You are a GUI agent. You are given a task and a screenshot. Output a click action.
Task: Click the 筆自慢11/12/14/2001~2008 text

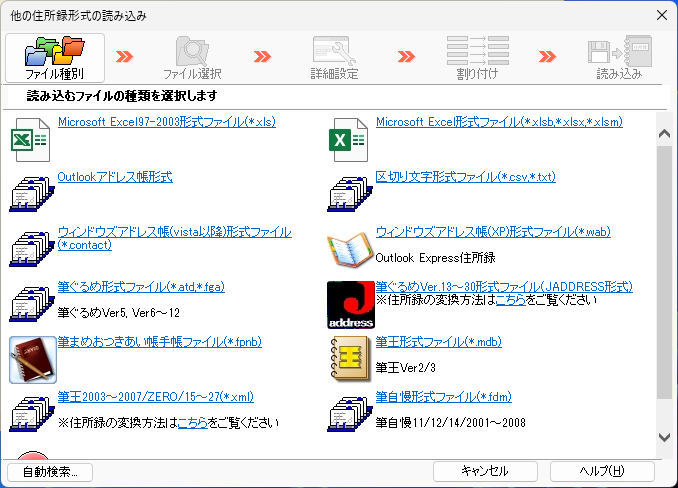(x=451, y=422)
